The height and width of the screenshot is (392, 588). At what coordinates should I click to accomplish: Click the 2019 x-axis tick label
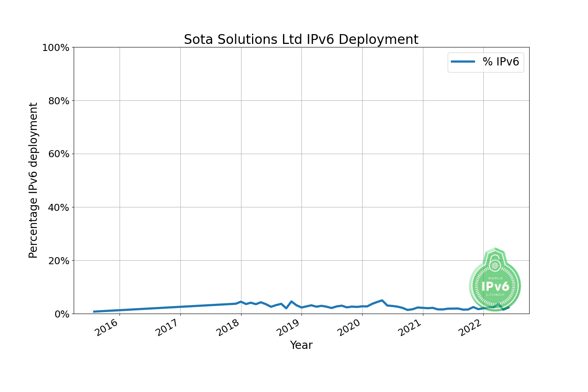tap(289, 327)
